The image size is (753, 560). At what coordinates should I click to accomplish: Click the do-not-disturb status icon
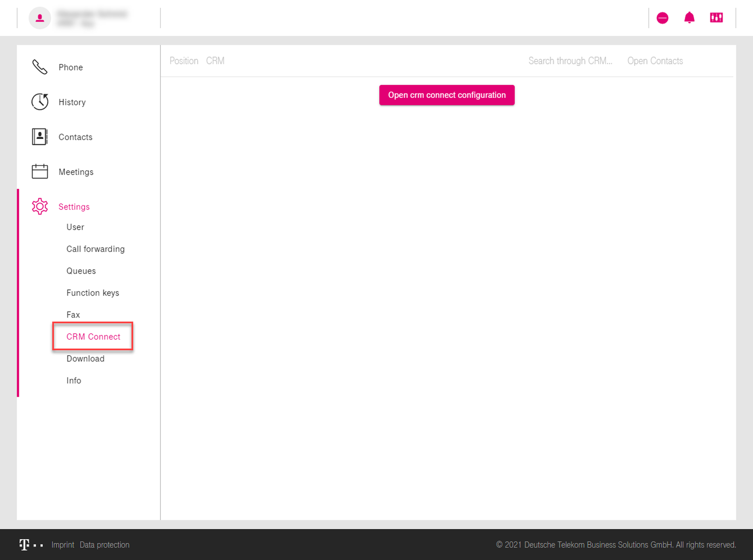click(662, 18)
